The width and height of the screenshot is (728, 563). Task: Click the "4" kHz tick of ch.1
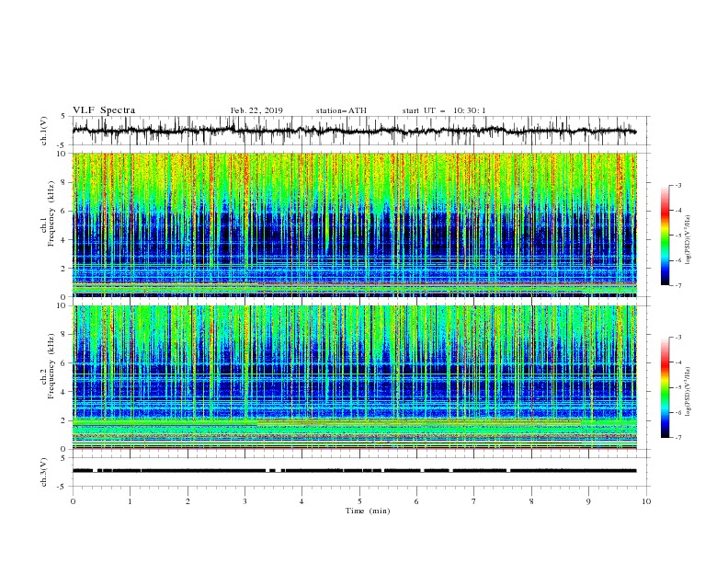click(63, 240)
